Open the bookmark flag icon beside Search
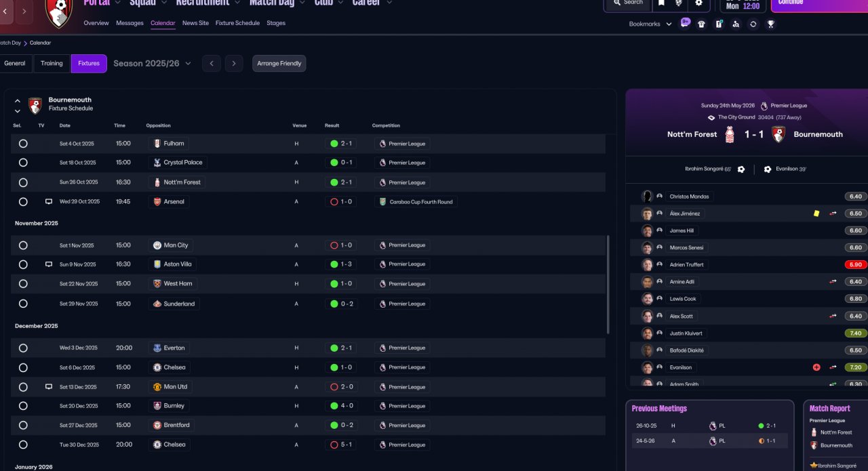The width and height of the screenshot is (868, 471). point(661,3)
